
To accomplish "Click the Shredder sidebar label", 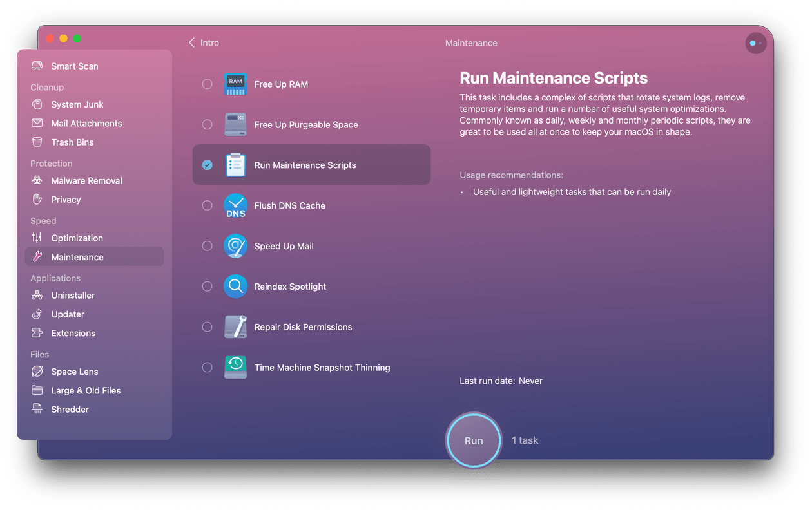I will (70, 410).
